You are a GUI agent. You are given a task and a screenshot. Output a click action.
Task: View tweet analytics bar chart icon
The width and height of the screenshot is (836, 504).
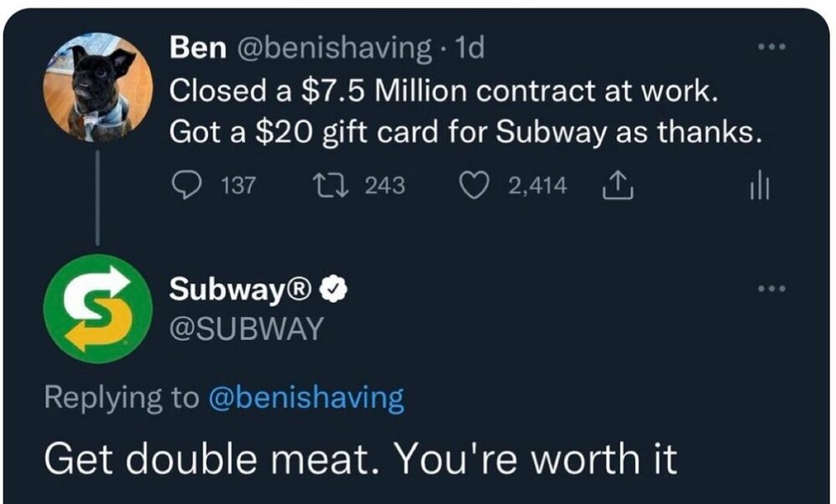(758, 186)
